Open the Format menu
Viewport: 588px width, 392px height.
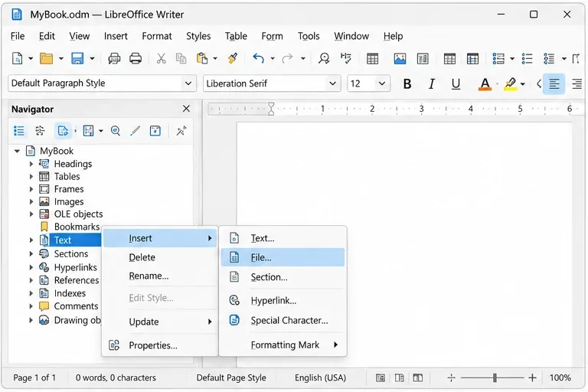coord(157,37)
